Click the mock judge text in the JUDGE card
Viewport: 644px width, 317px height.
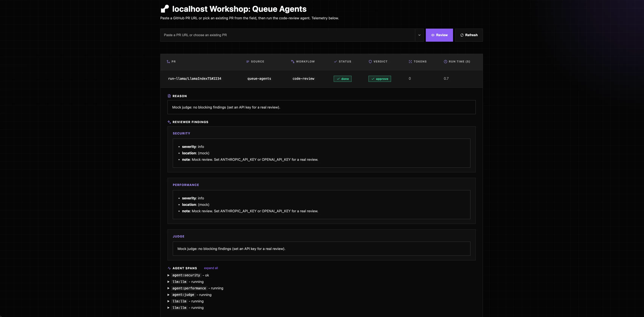tap(231, 249)
